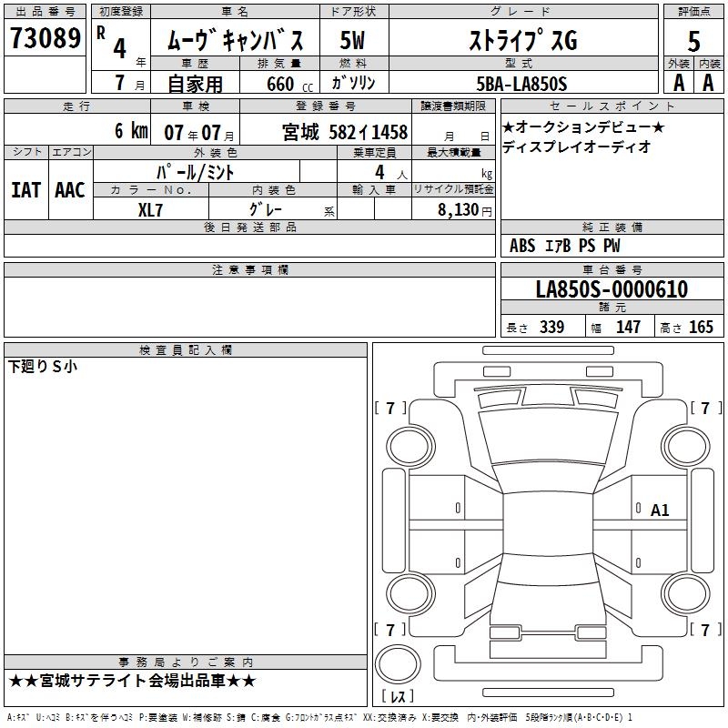Click the chassis number LA850S-0000610
Image resolution: width=728 pixels, height=728 pixels.
click(x=612, y=289)
